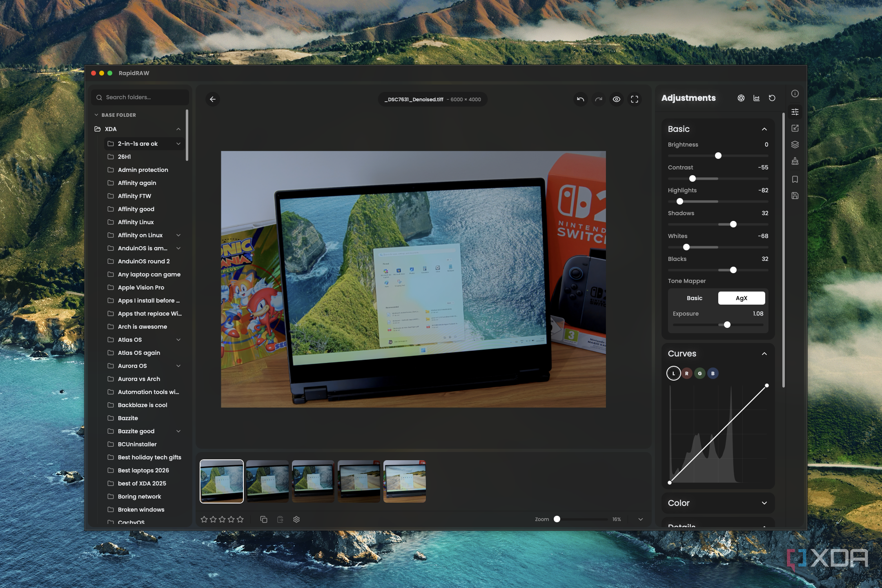The height and width of the screenshot is (588, 882).
Task: Rate image with the first star
Action: [x=204, y=519]
